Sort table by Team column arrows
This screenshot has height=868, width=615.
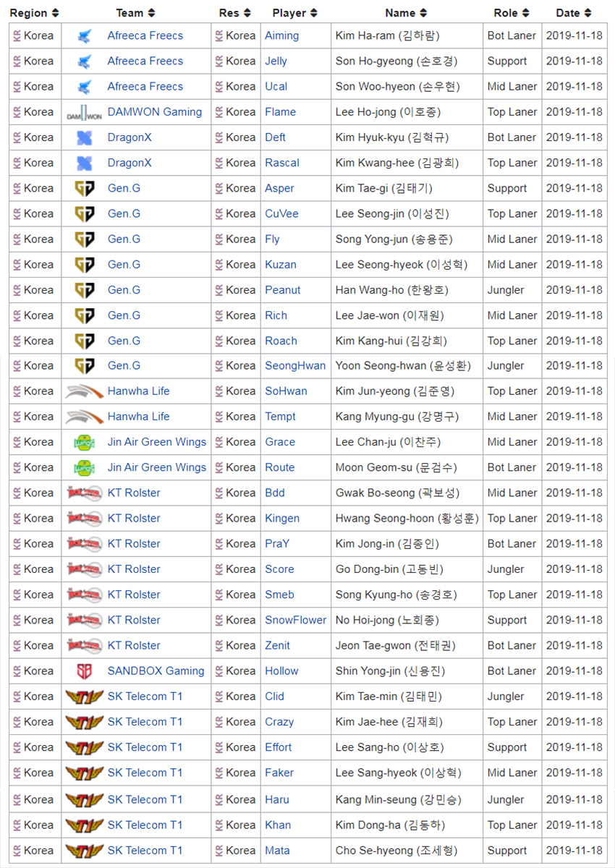150,13
